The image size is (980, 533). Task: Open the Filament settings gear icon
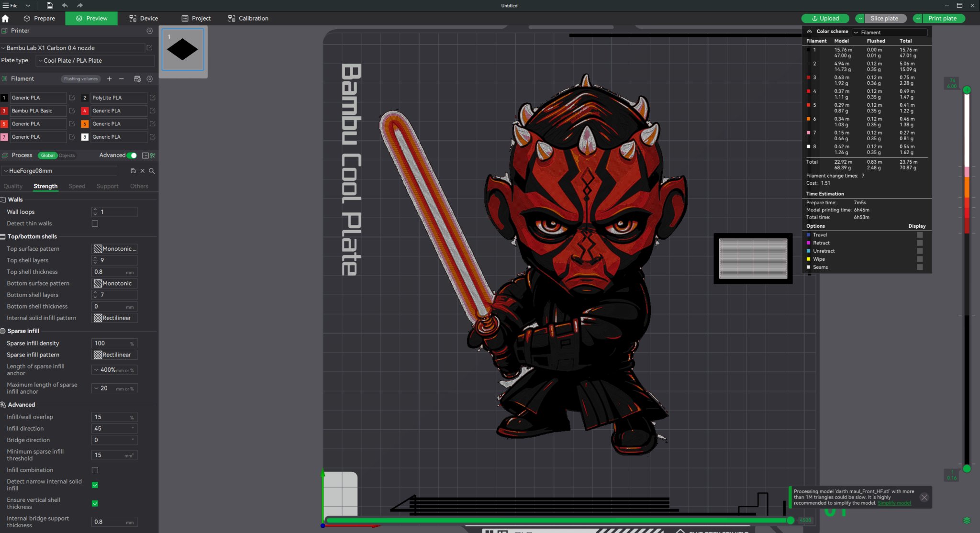click(150, 78)
